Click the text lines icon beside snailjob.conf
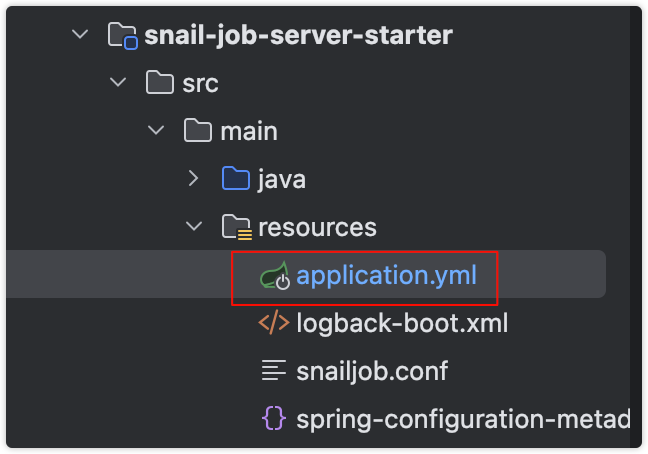 tap(274, 371)
